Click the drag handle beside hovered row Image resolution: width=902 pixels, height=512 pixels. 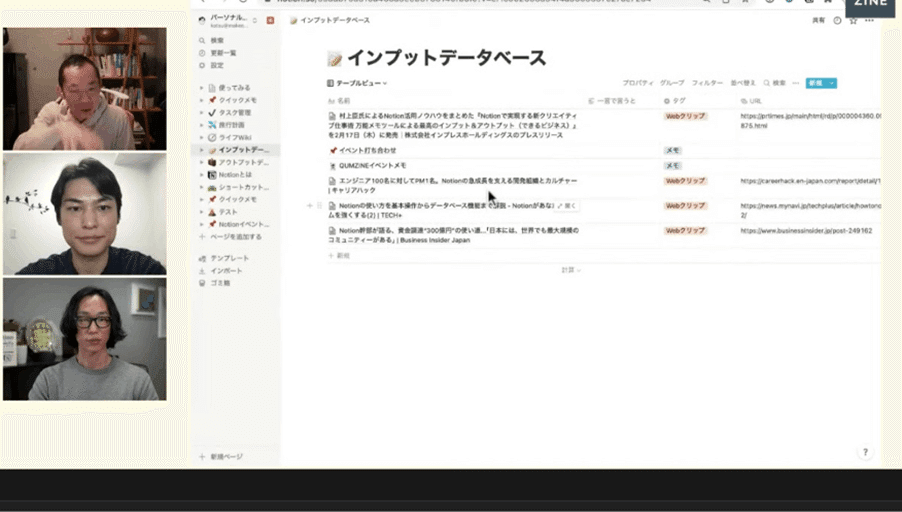pyautogui.click(x=319, y=206)
